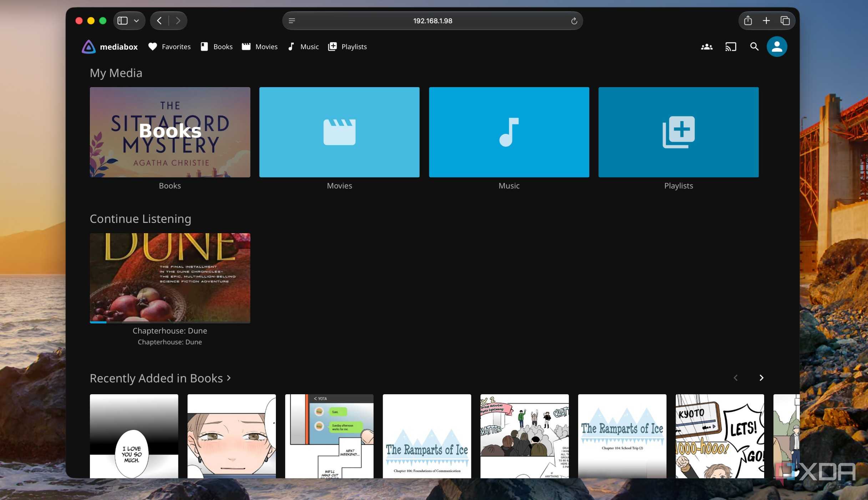Open the Favorites tab
This screenshot has height=500, width=868.
point(169,47)
